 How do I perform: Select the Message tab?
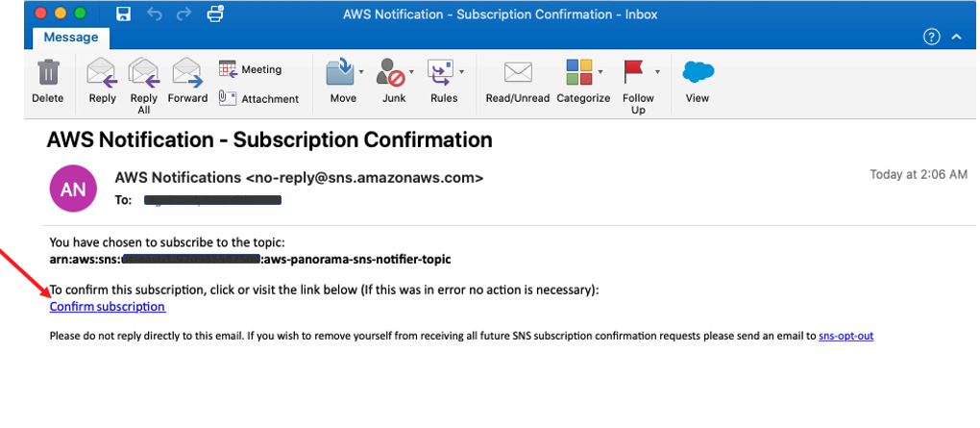click(70, 37)
